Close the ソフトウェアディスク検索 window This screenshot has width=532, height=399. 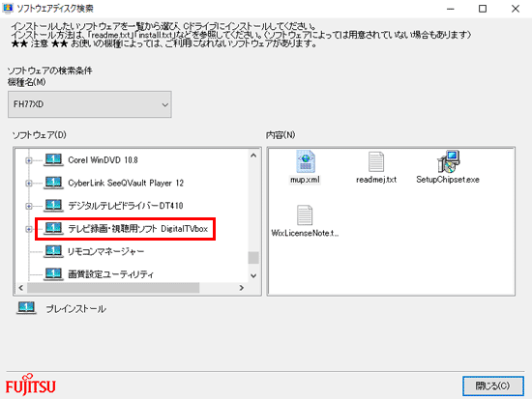[516, 9]
